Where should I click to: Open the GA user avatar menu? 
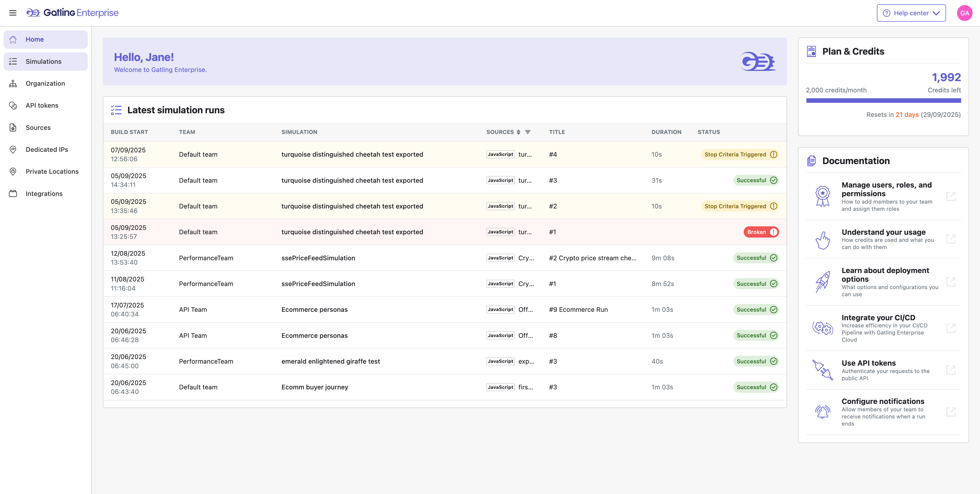tap(964, 13)
